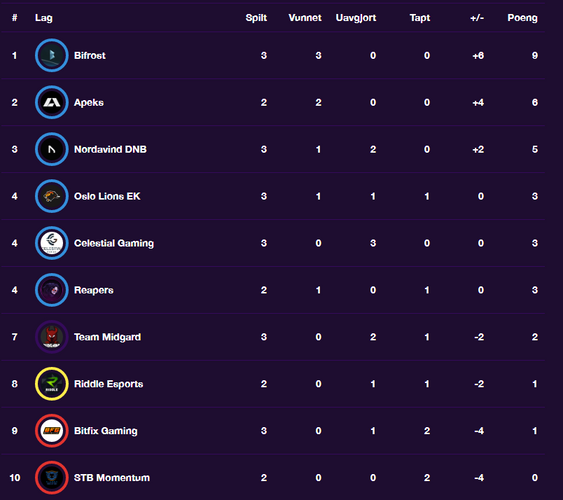
Task: Open the Bifrost team name link
Action: click(x=90, y=56)
